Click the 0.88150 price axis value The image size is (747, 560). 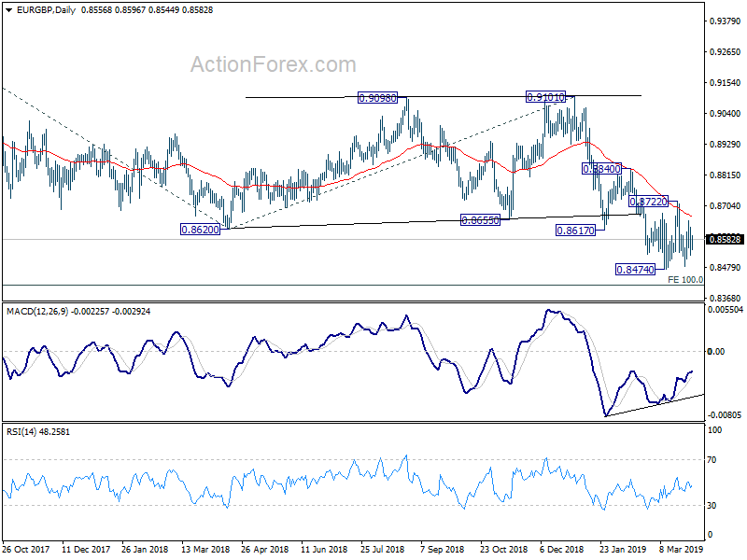[726, 175]
